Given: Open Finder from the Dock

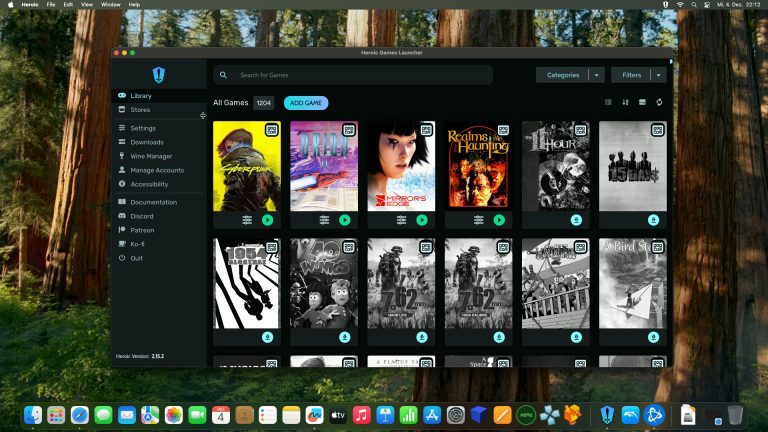Looking at the screenshot, I should tap(33, 415).
